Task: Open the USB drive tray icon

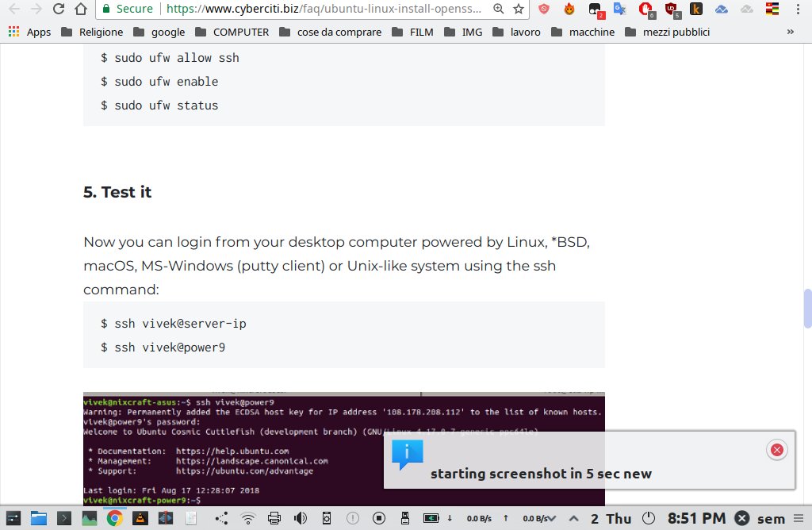Action: pyautogui.click(x=405, y=518)
